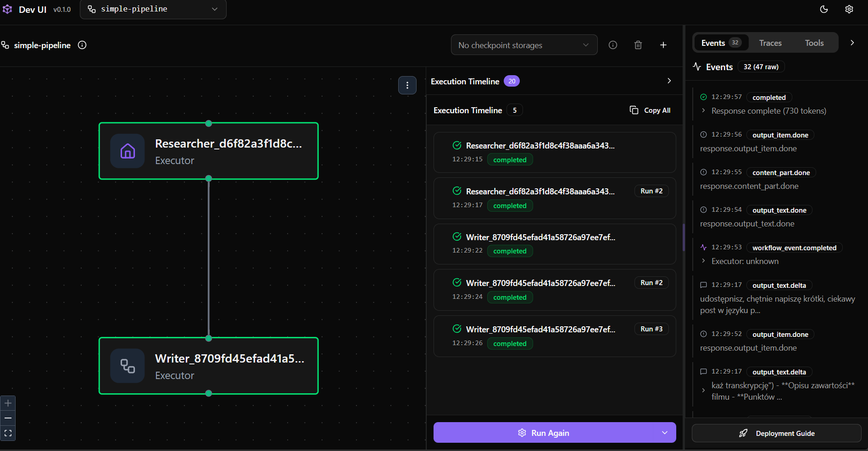
Task: Select the Researcher executor node
Action: coord(209,151)
